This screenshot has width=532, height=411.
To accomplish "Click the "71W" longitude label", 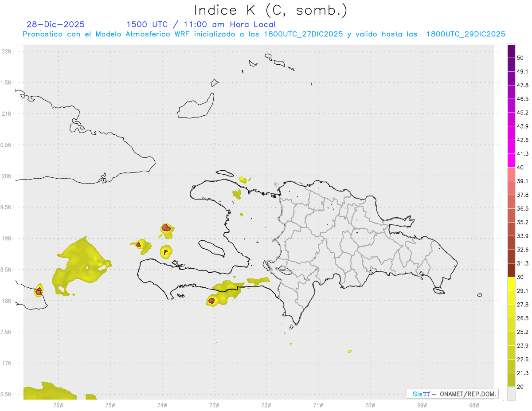I will point(318,404).
